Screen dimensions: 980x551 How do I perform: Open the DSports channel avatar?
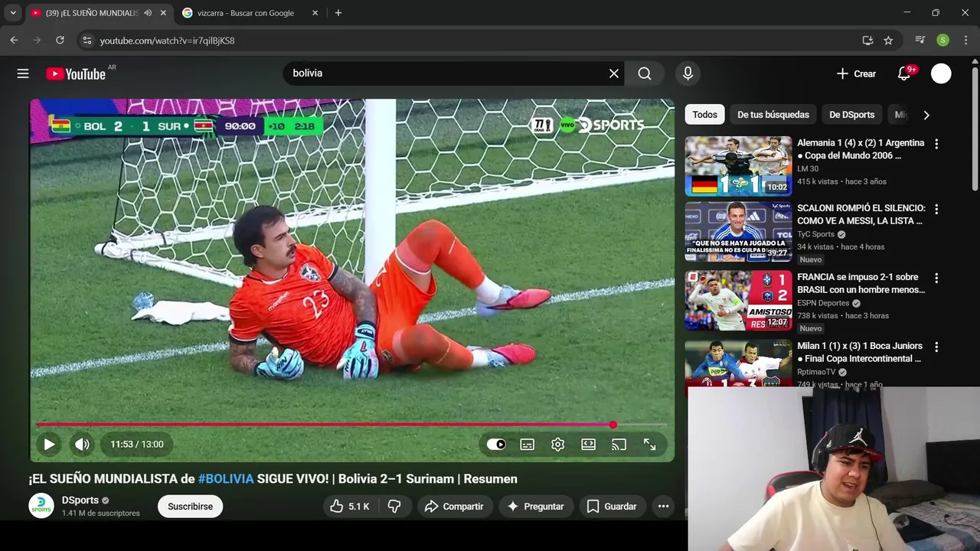pyautogui.click(x=41, y=506)
